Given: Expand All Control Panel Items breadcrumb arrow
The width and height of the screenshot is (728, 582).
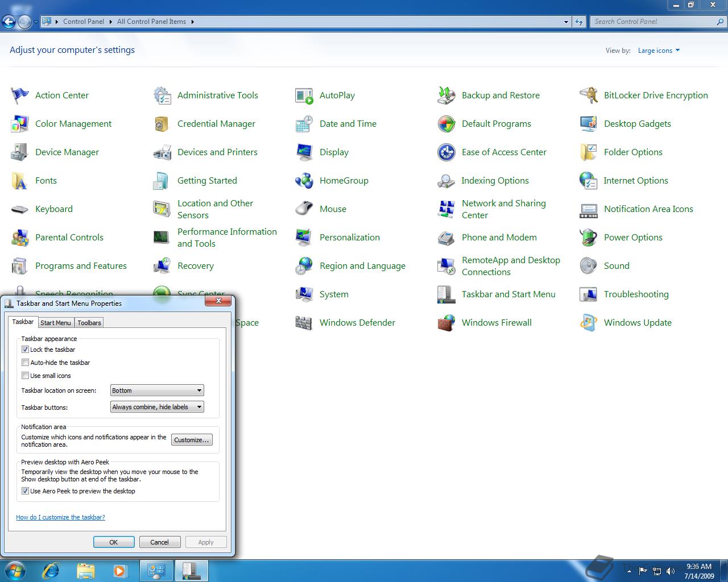Looking at the screenshot, I should point(192,22).
